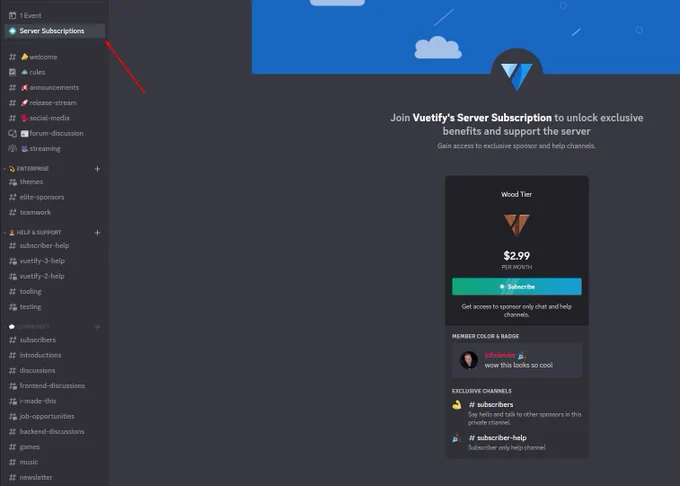Click the Server Subscriptions gem icon
The width and height of the screenshot is (680, 486).
point(13,31)
